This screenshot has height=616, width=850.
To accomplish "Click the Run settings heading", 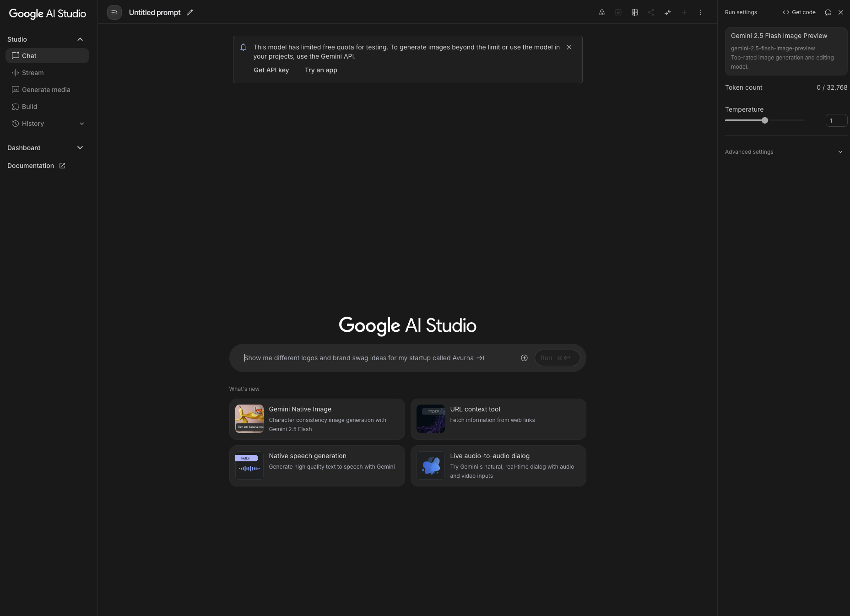I will 741,12.
